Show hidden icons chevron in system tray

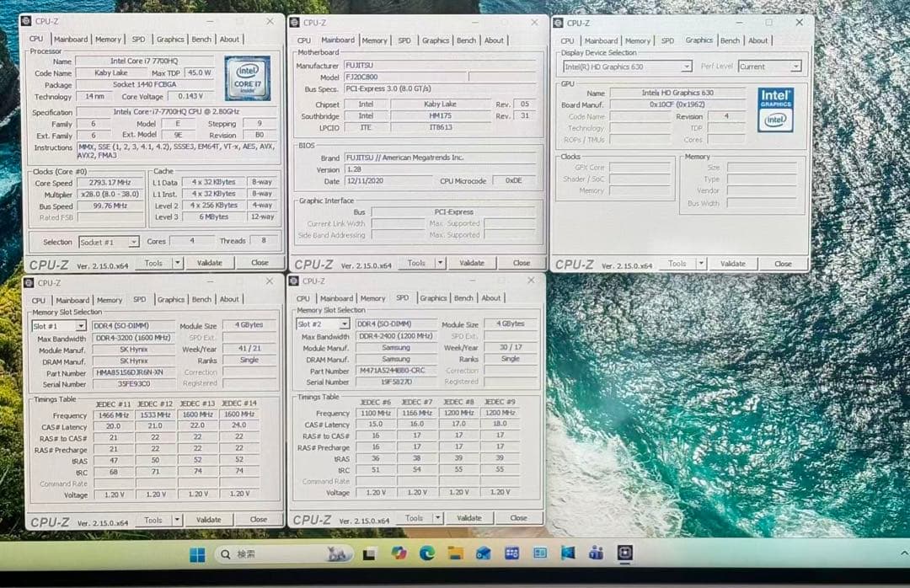(903, 553)
